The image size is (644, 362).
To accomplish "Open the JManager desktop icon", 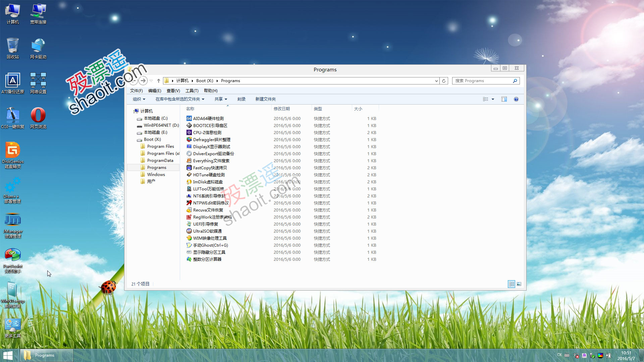I will (x=13, y=225).
